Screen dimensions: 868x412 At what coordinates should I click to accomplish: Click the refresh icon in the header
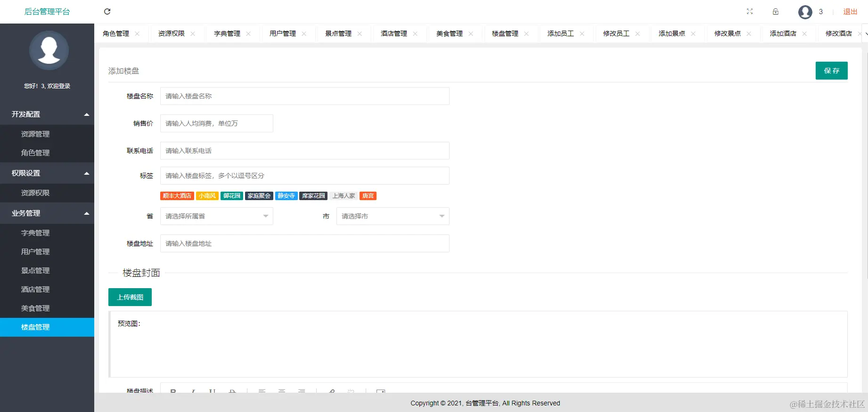click(107, 12)
